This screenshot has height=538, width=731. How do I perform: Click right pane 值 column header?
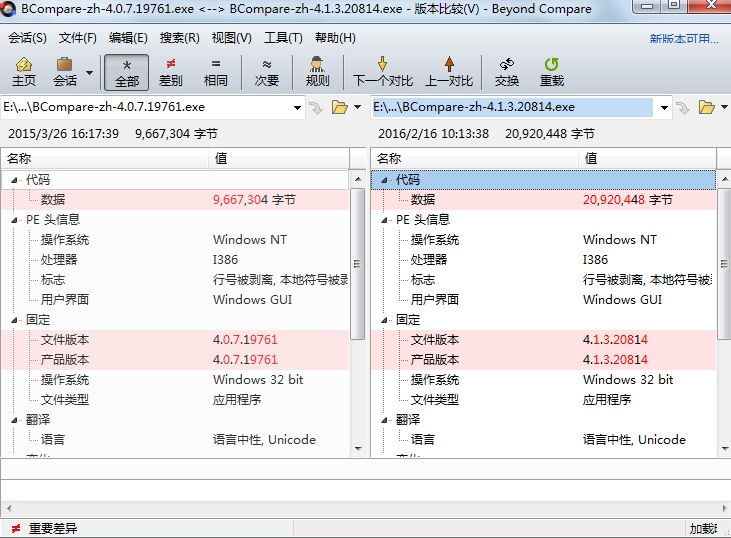647,159
